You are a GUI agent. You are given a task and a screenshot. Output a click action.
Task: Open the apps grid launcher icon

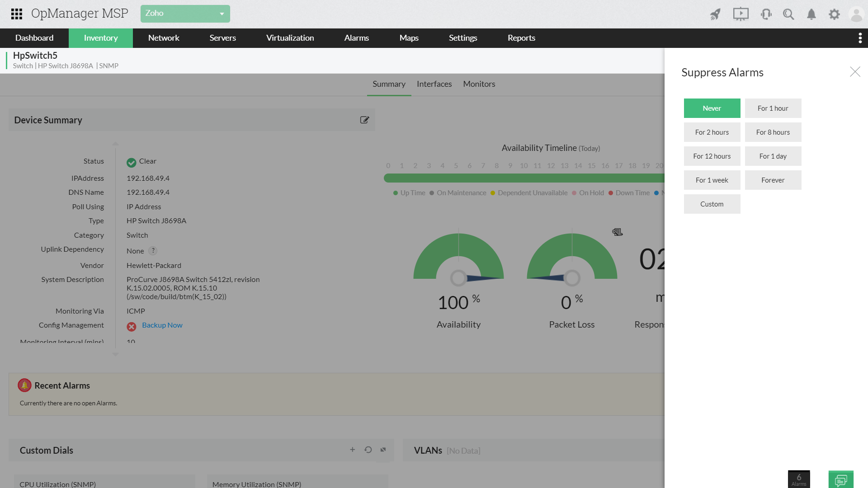[x=17, y=14]
